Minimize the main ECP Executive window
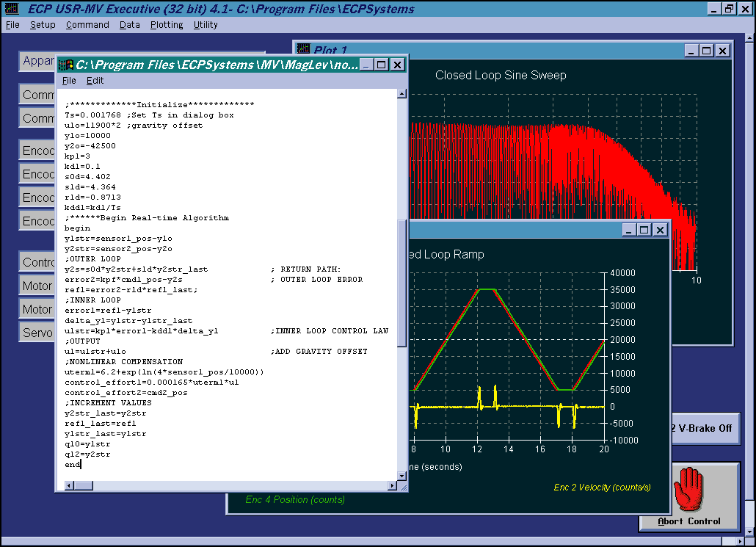The height and width of the screenshot is (547, 756). (x=714, y=9)
